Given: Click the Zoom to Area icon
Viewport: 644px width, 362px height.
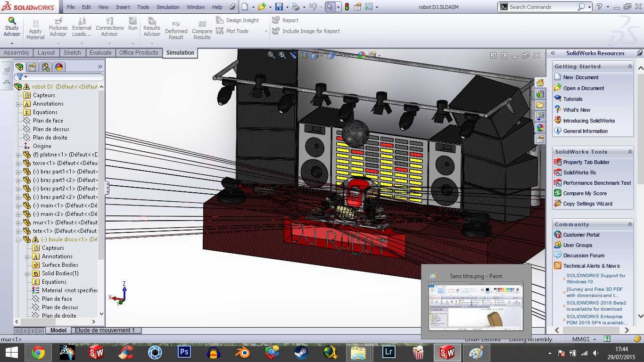Looking at the screenshot, I should 282,55.
